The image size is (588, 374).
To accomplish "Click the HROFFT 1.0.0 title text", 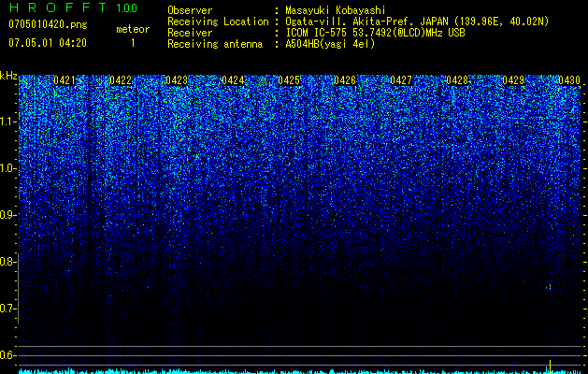I will pyautogui.click(x=73, y=7).
